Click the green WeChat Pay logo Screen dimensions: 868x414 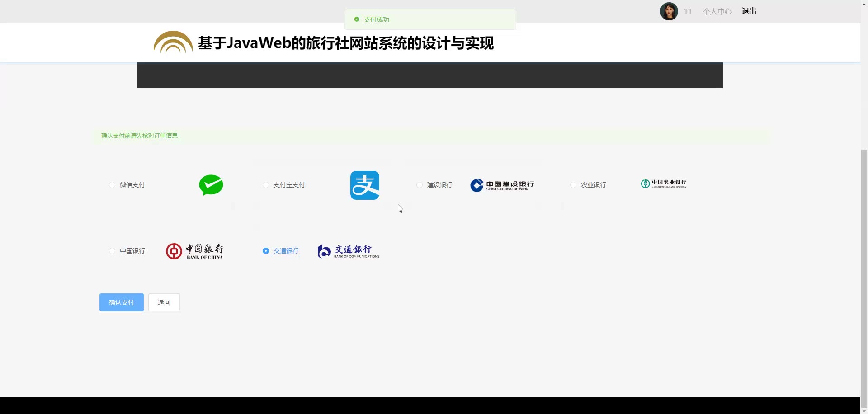point(211,185)
